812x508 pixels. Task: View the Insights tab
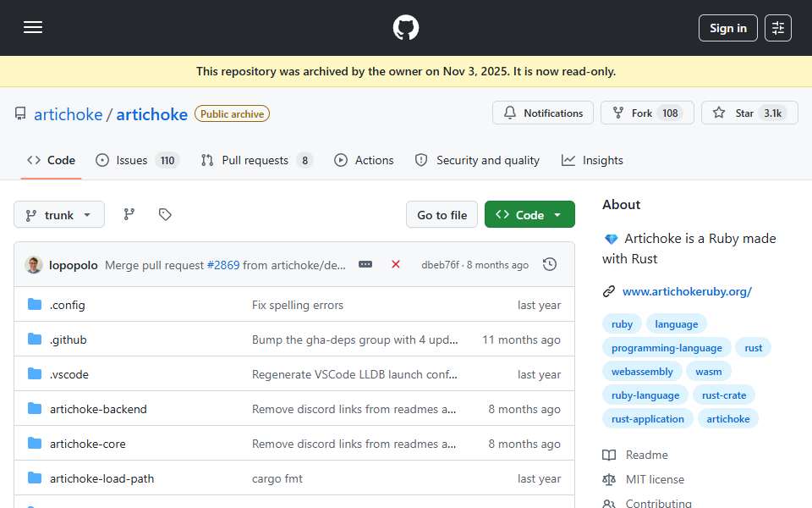click(x=592, y=160)
